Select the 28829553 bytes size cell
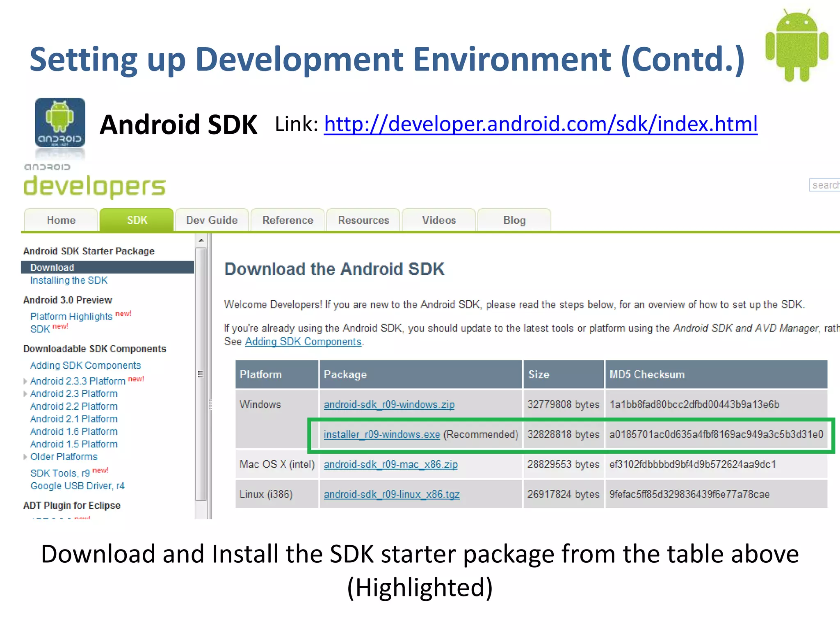The width and height of the screenshot is (840, 630). [564, 465]
